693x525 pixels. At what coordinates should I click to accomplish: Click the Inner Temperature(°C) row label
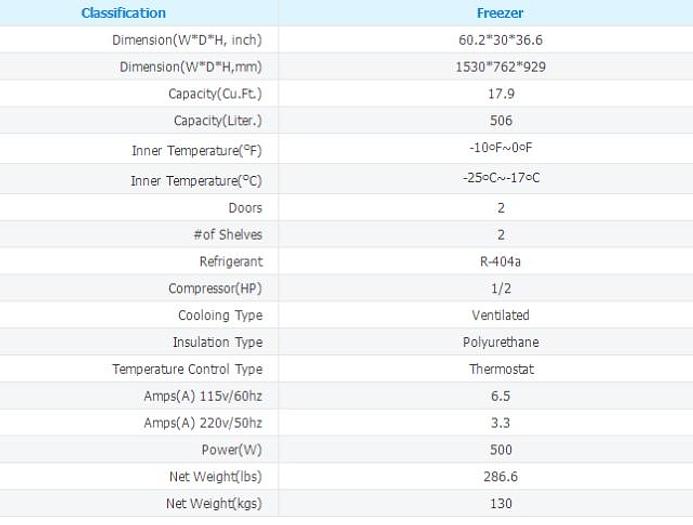click(197, 181)
